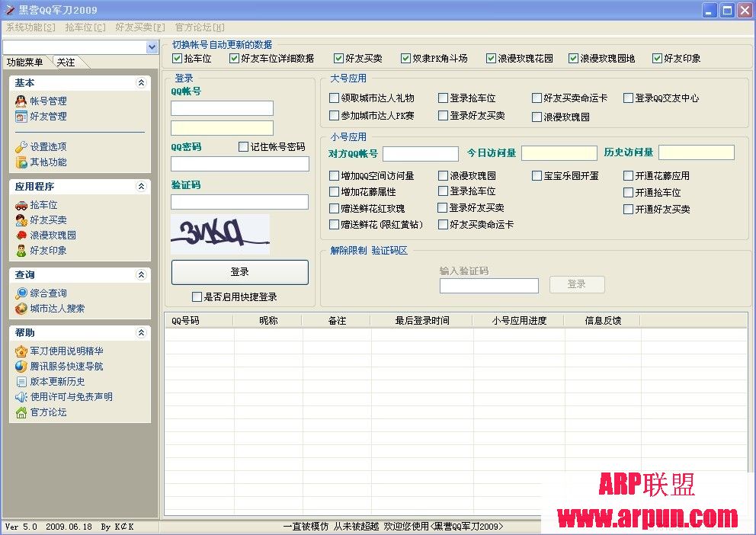Focus the 对方QQ帐号 input field

click(421, 154)
